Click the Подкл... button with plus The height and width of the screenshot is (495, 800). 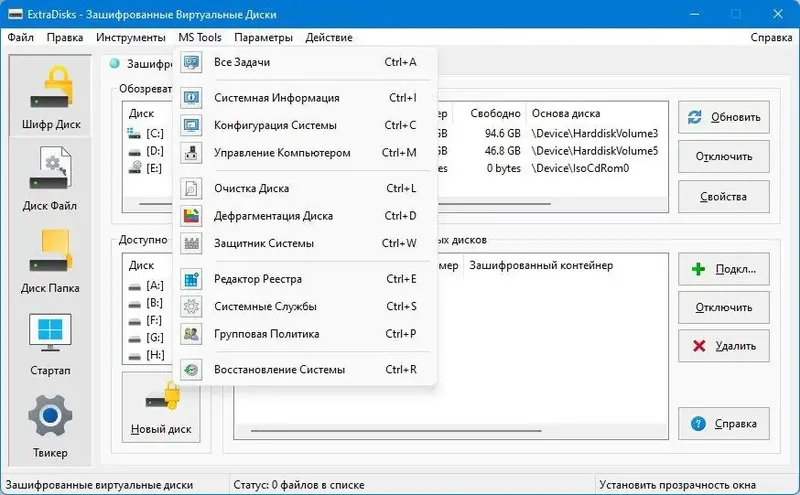pos(723,269)
